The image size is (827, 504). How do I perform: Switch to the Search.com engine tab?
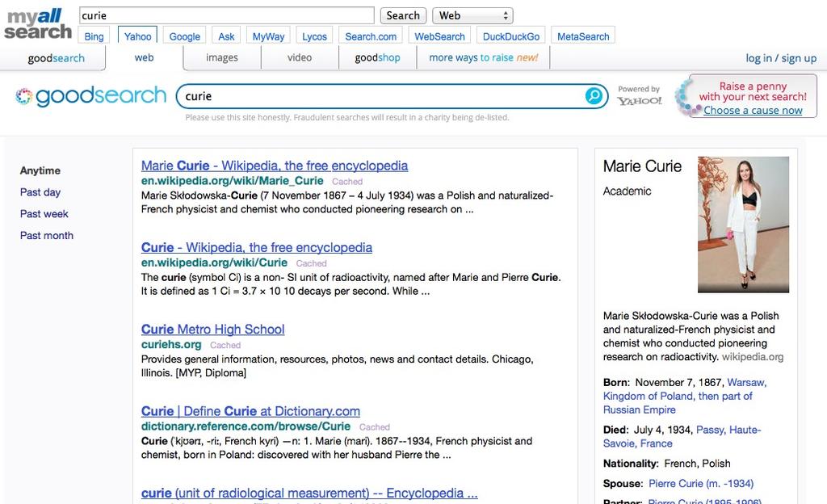[x=371, y=36]
